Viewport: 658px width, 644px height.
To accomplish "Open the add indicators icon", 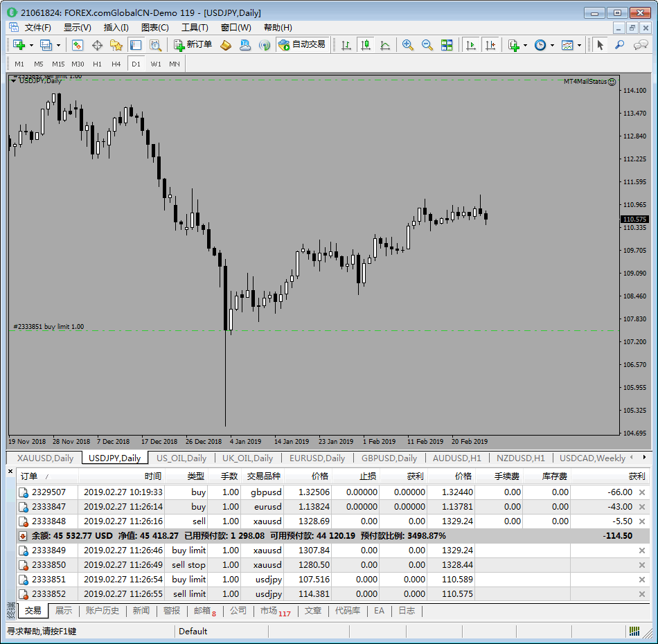I will pos(514,45).
